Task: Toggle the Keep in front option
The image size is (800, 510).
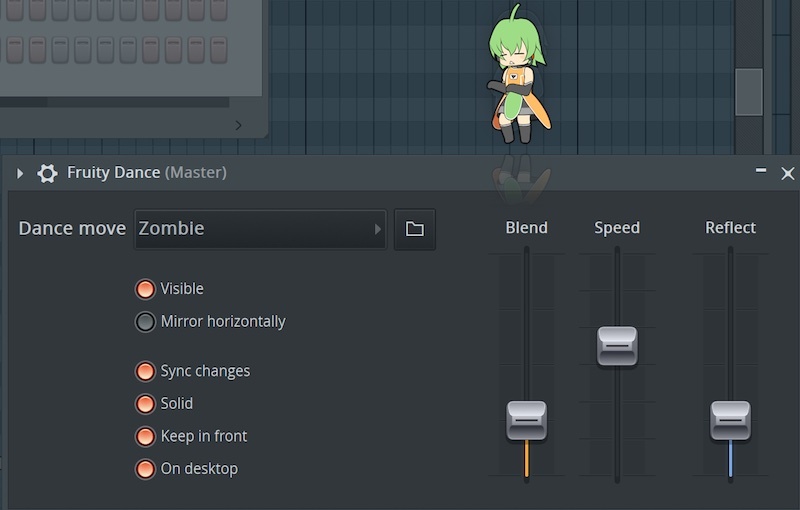Action: coord(146,436)
